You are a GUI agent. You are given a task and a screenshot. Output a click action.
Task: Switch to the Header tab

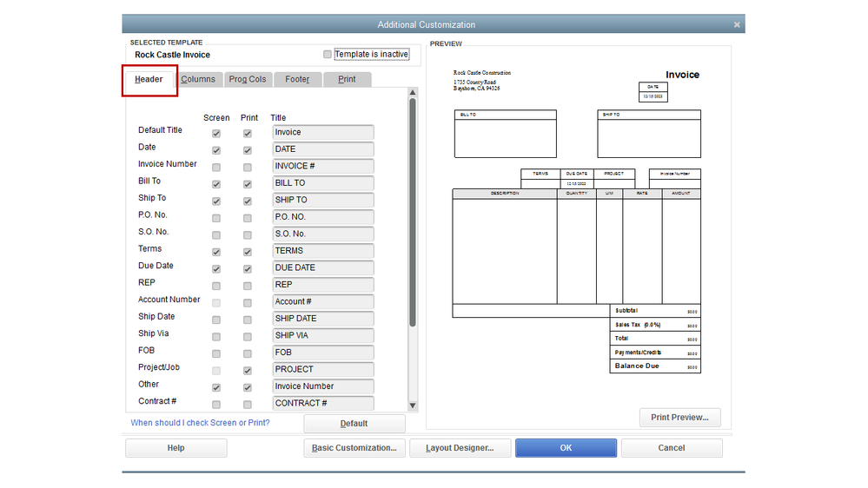[x=149, y=79]
